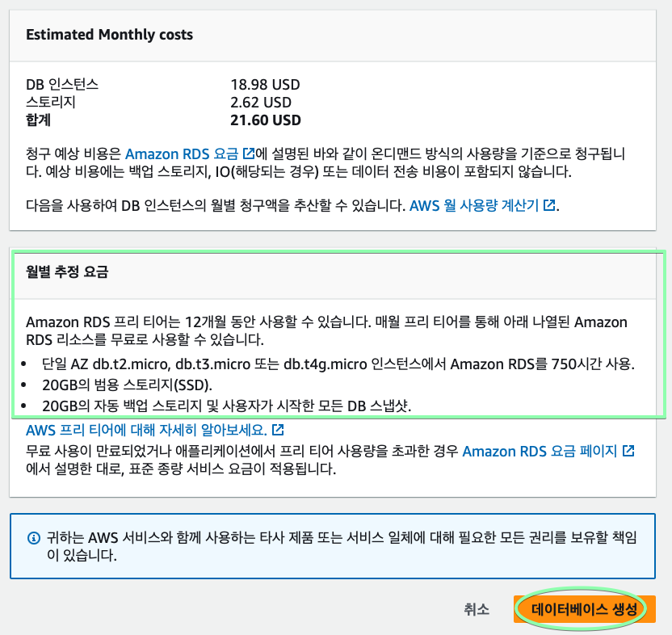
Task: Click the 20GB의 범용 스토리지(SSD) bullet
Action: (x=128, y=385)
